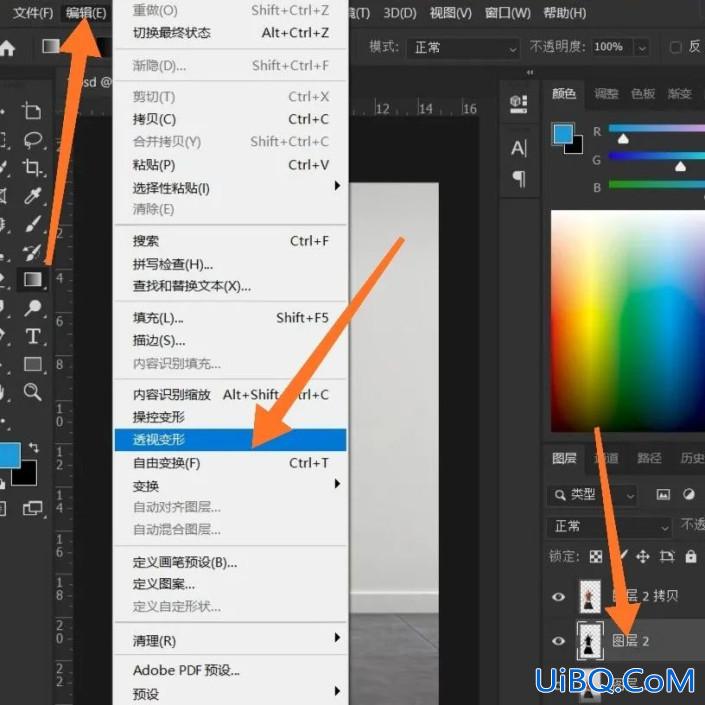Select the Horizontal Type tool
Image resolution: width=705 pixels, height=705 pixels.
pyautogui.click(x=33, y=336)
